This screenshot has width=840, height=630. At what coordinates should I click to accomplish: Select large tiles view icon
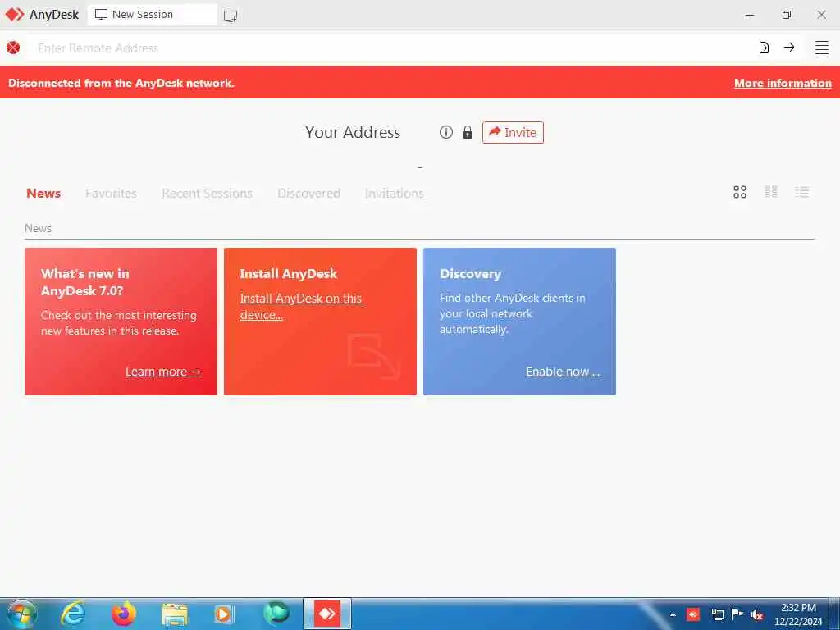pos(740,192)
